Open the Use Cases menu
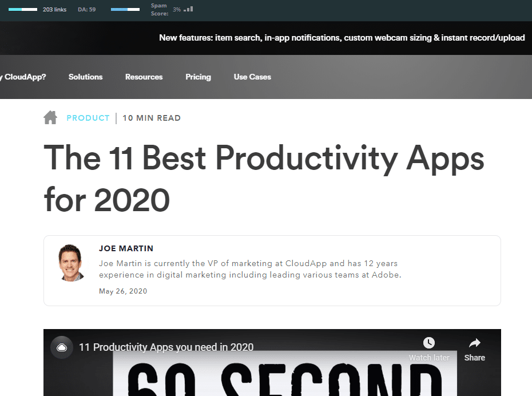 (252, 77)
